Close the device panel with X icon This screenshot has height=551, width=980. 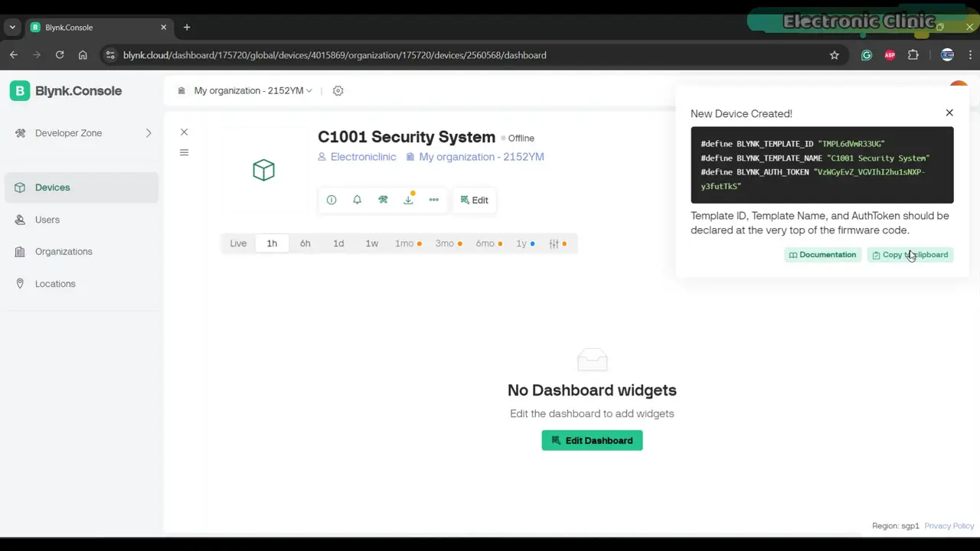point(184,132)
